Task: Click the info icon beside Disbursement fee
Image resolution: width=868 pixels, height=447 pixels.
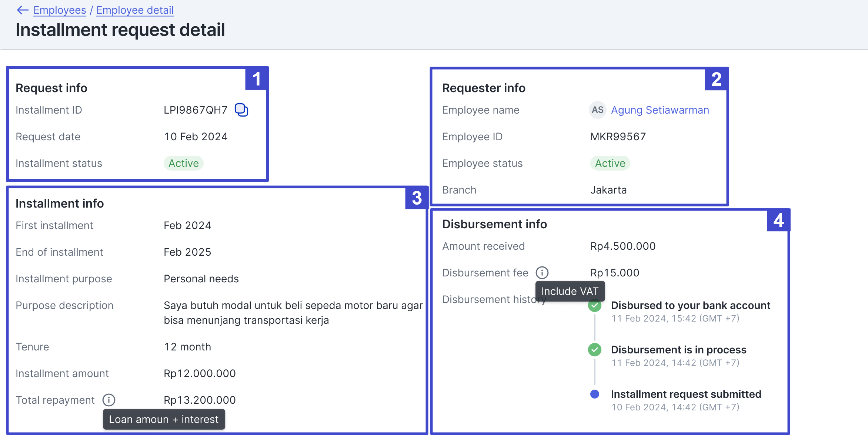Action: (542, 272)
